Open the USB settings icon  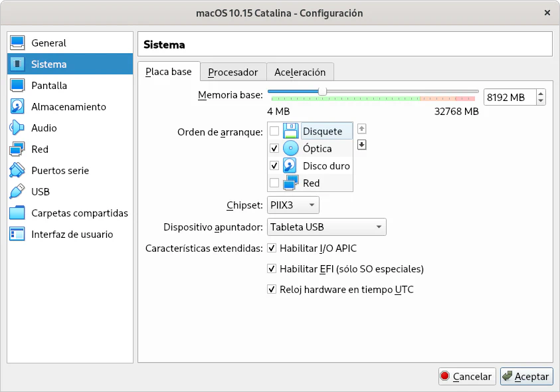(18, 191)
